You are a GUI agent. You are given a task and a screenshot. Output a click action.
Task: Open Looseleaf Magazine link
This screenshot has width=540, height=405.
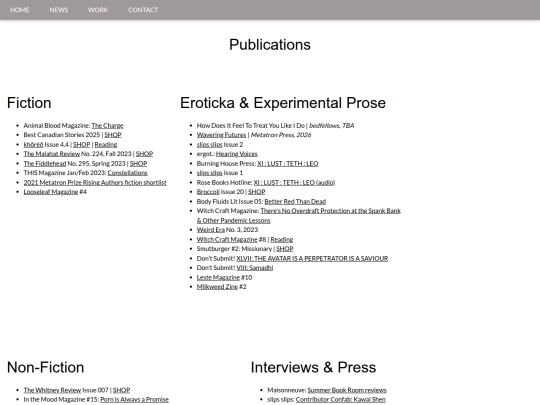51,192
